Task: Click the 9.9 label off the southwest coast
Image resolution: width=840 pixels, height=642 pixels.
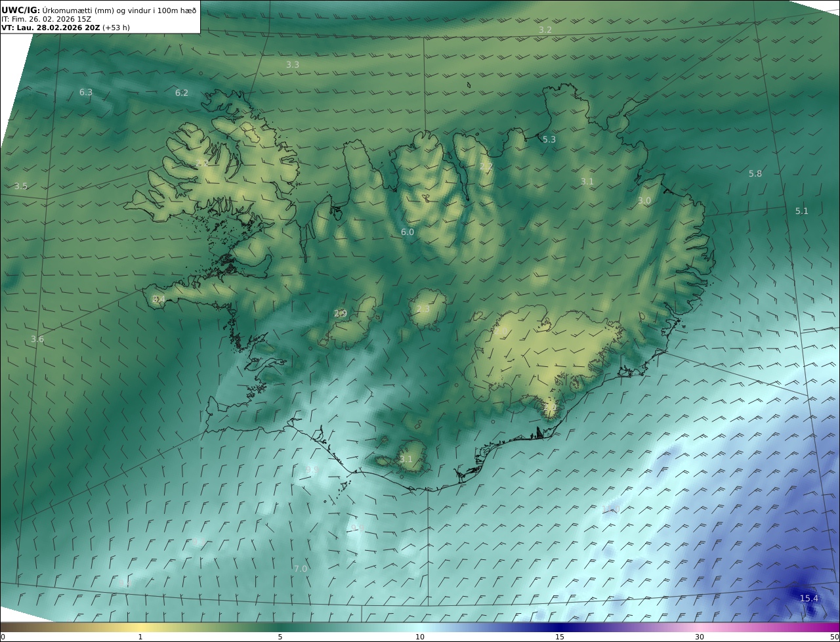Action: click(312, 470)
